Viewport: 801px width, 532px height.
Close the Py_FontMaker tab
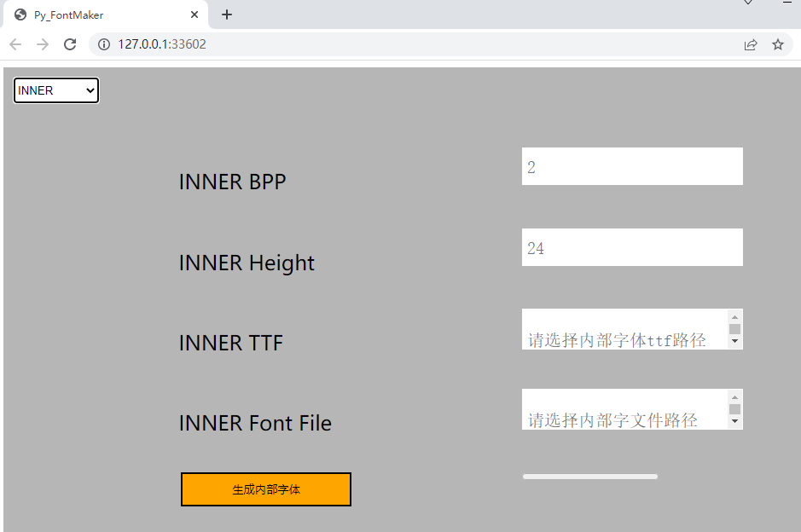pos(194,14)
